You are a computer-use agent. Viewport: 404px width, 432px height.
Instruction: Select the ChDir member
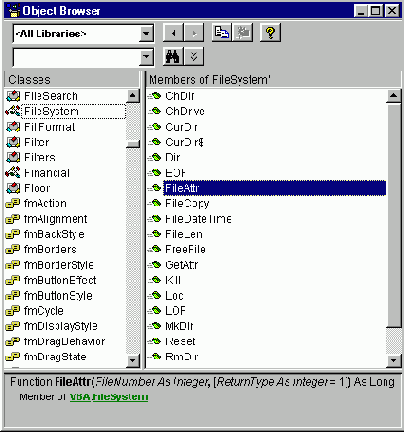click(180, 96)
